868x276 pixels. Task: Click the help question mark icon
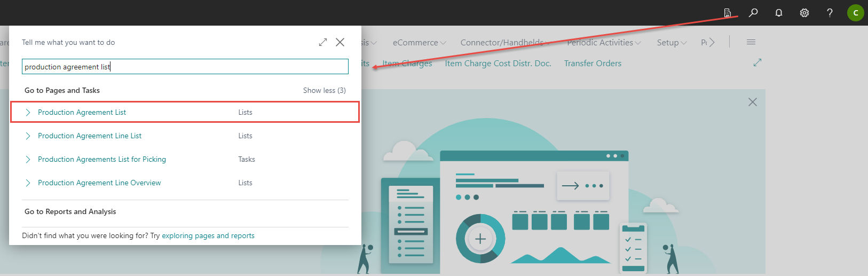(x=830, y=13)
